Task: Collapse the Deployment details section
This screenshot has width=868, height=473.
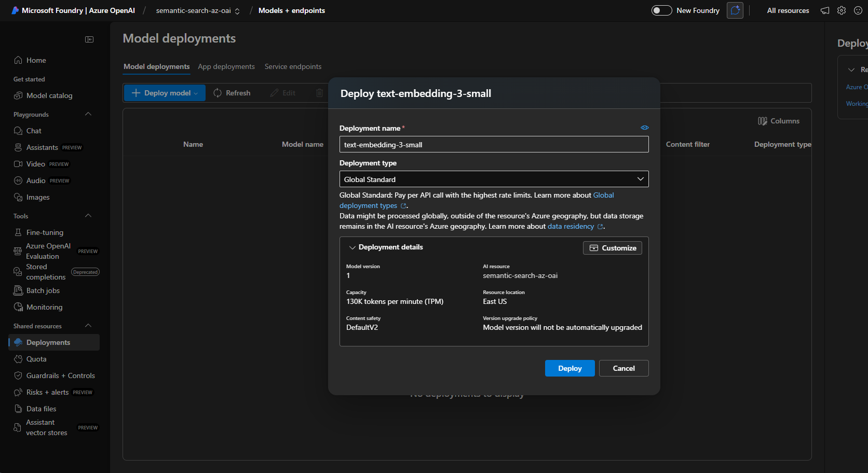Action: coord(352,247)
